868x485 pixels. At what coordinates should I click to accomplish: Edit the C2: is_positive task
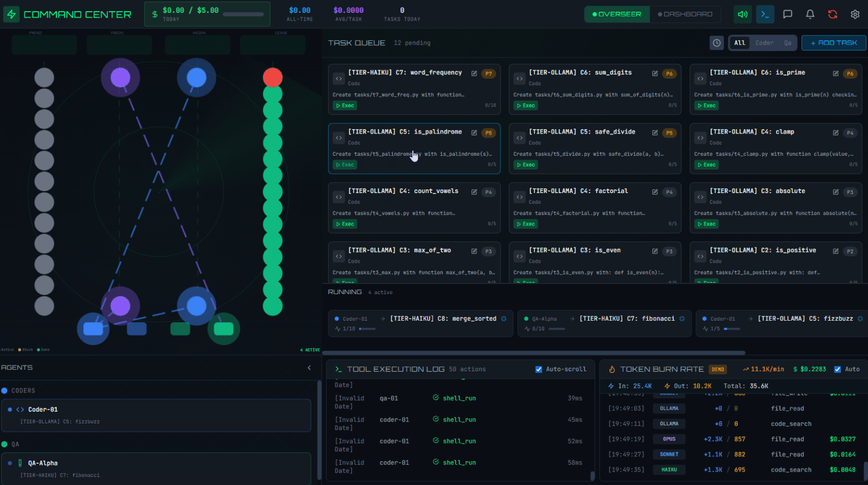(x=836, y=251)
